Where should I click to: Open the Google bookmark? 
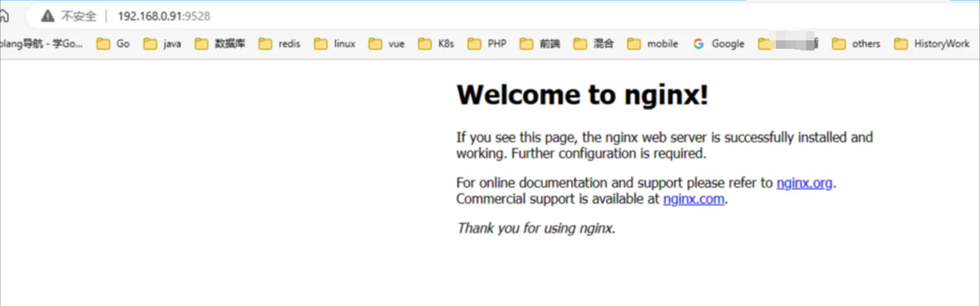719,44
